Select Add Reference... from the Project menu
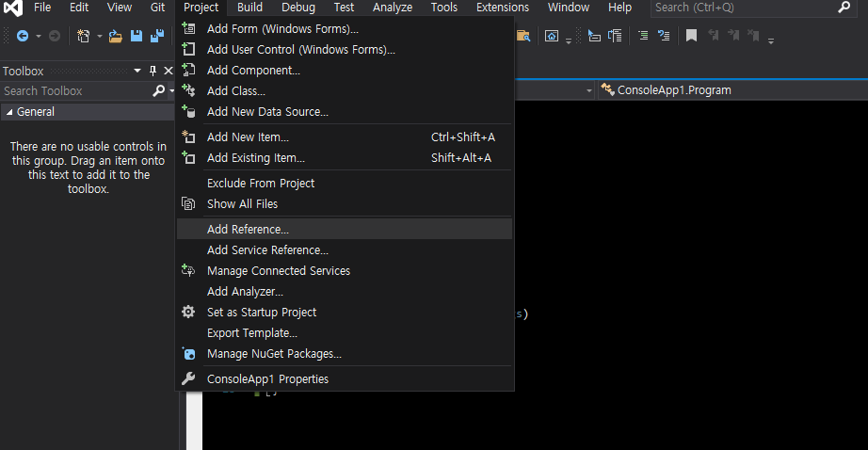Viewport: 868px width, 450px height. [345, 229]
